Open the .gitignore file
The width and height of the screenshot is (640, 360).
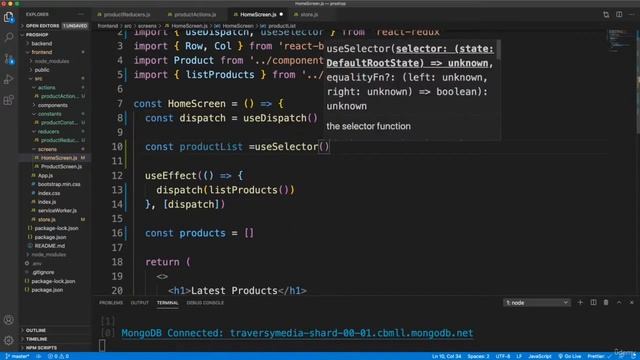click(x=43, y=272)
